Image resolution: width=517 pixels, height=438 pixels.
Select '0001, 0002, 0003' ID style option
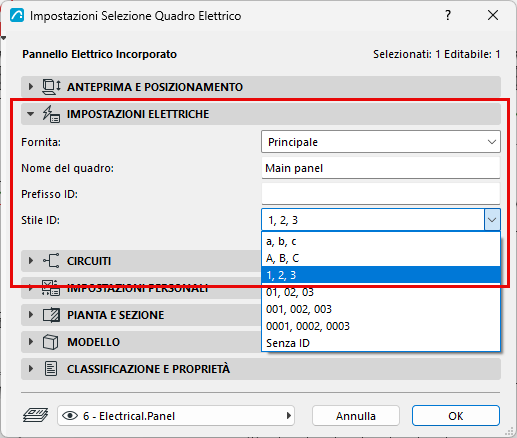(x=381, y=326)
